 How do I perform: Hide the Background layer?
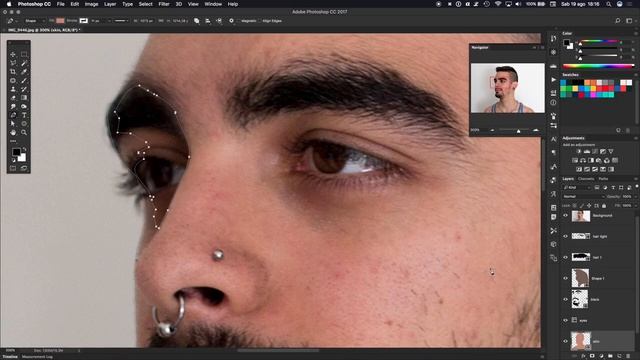pos(566,216)
